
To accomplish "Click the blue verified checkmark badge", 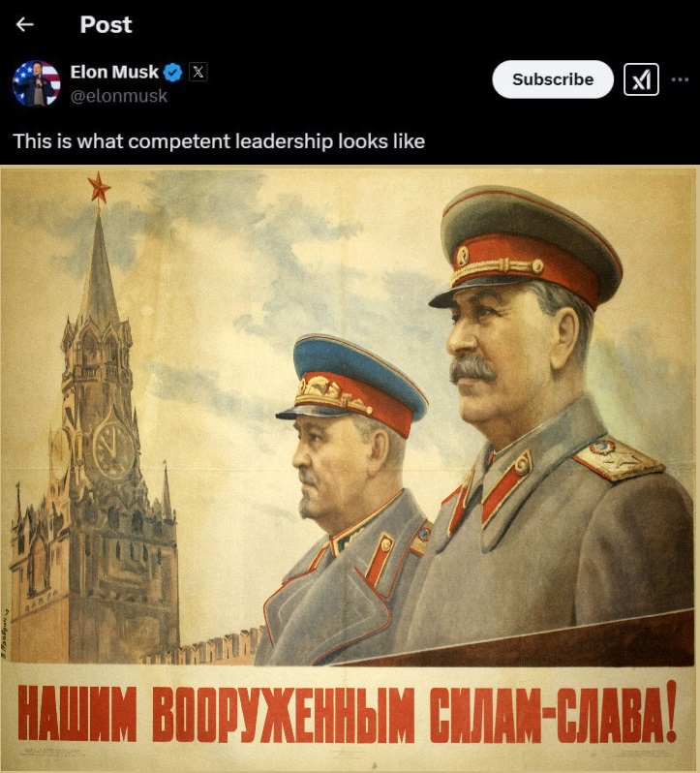I will (172, 73).
